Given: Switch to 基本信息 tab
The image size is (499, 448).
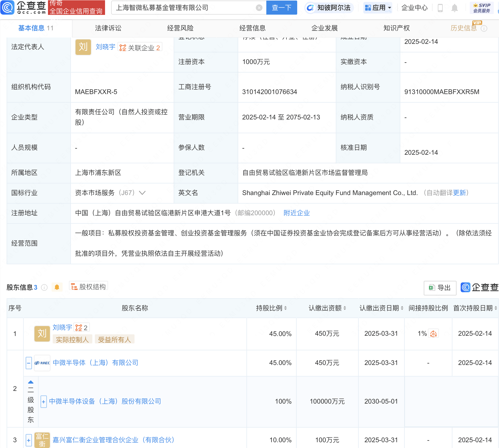Looking at the screenshot, I should point(36,28).
